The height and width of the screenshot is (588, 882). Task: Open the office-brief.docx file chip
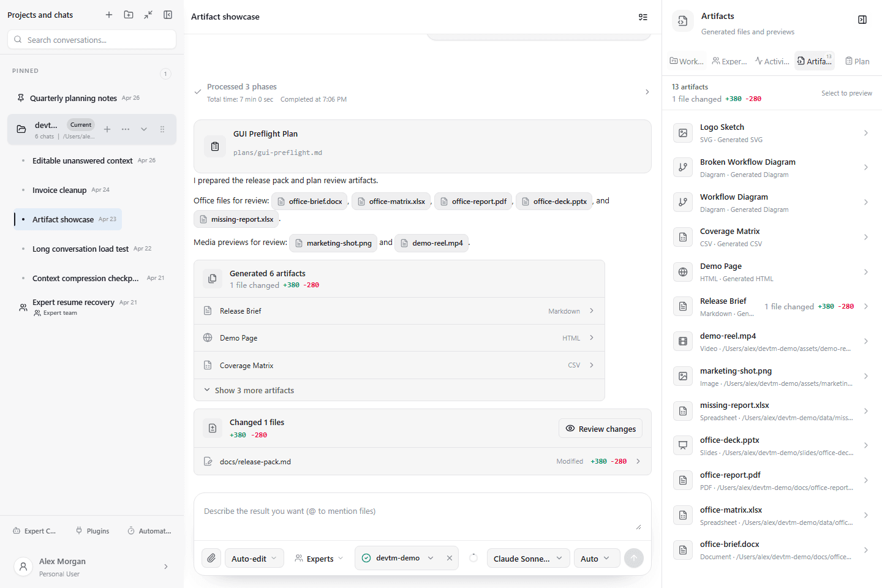[x=310, y=201]
